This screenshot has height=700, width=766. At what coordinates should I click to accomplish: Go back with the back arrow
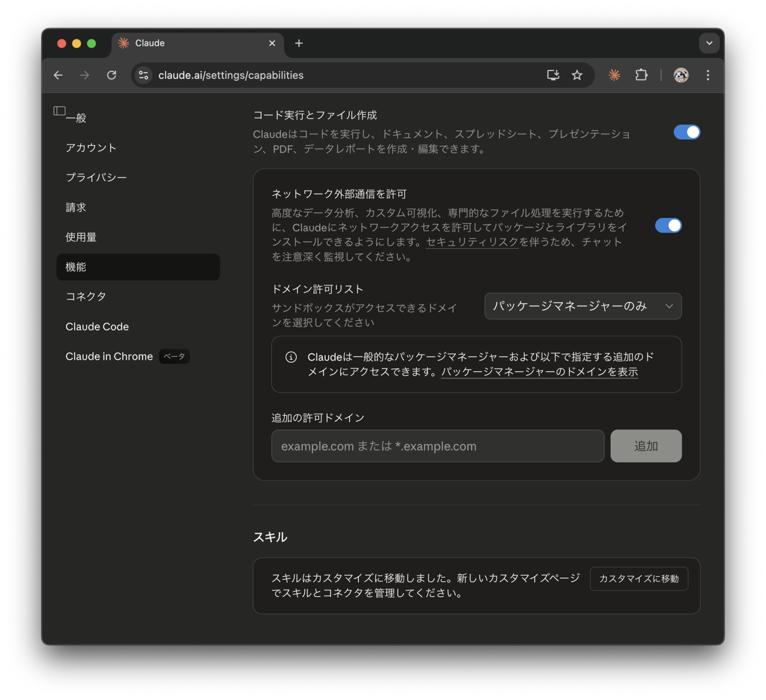[58, 75]
